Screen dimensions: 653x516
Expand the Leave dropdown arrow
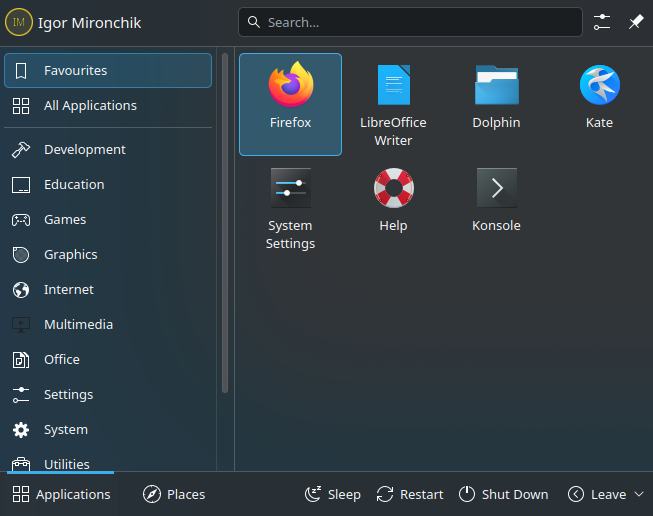point(639,494)
